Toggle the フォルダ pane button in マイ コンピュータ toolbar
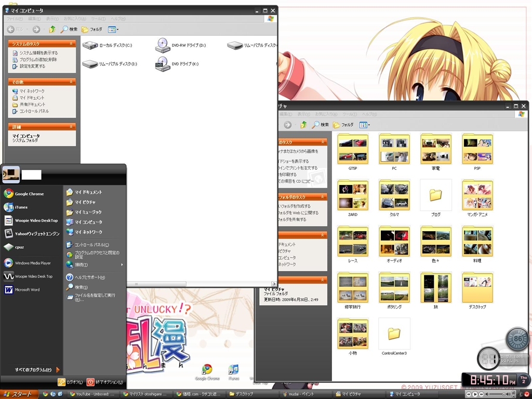This screenshot has height=399, width=532. point(92,30)
